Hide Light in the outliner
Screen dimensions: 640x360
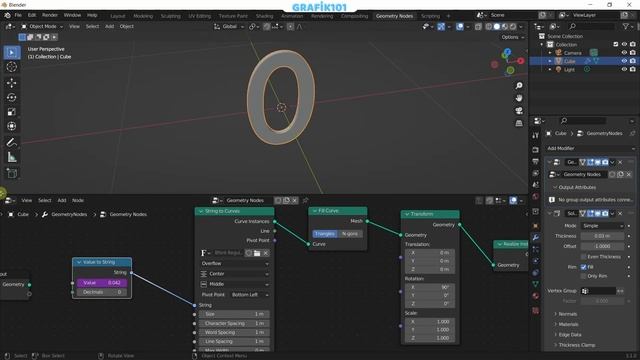click(x=624, y=69)
